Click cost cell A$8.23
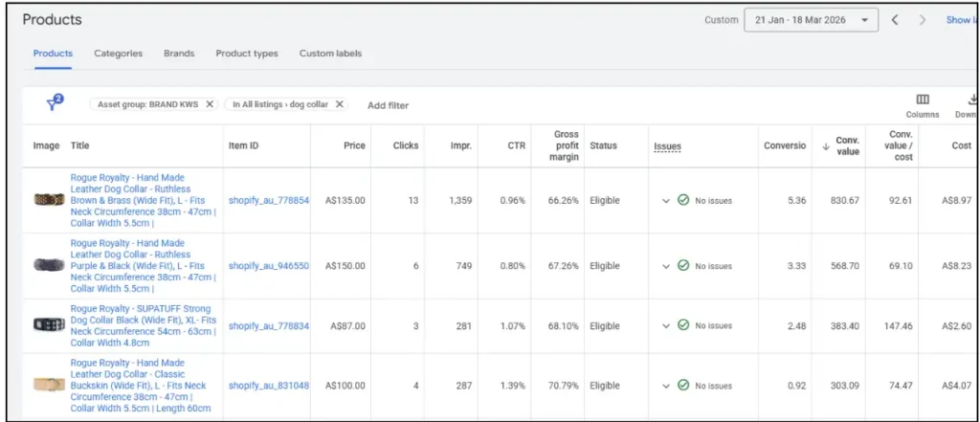 tap(956, 266)
